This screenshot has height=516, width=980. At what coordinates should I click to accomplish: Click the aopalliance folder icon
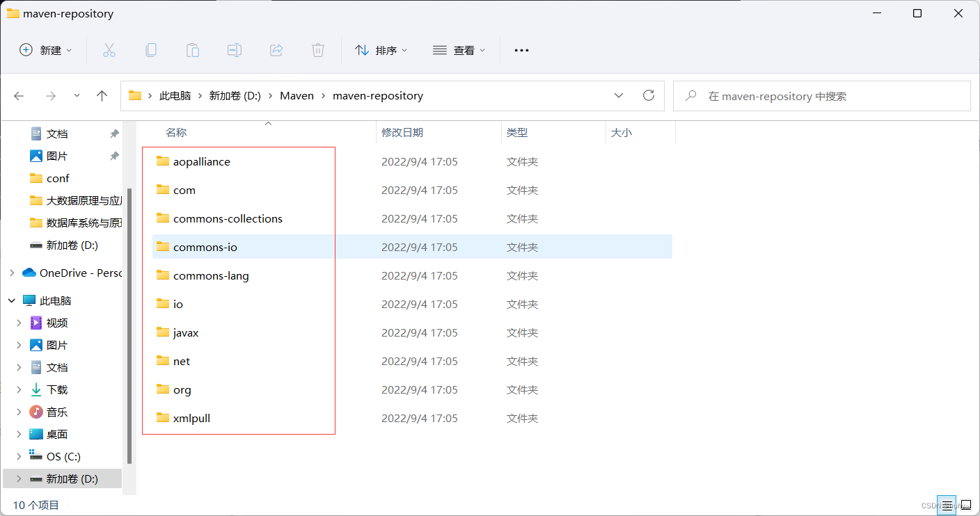pos(163,161)
